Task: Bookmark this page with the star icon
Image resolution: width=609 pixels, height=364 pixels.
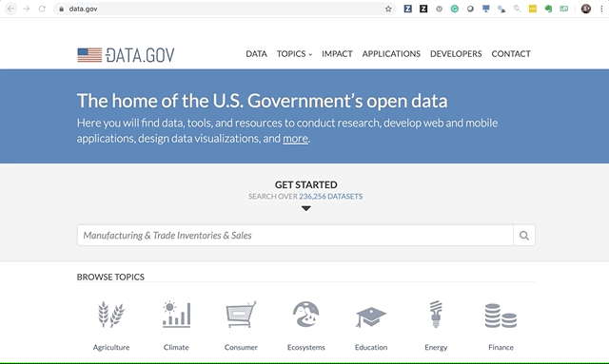Action: pyautogui.click(x=388, y=9)
